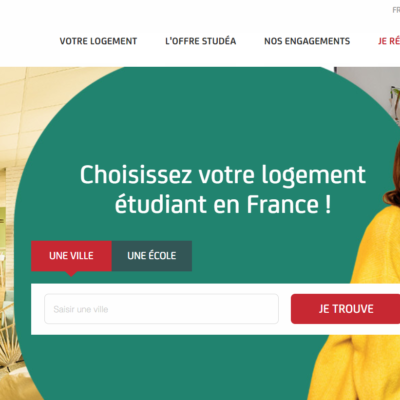Click the red pointer under UNE VILLE

click(71, 274)
